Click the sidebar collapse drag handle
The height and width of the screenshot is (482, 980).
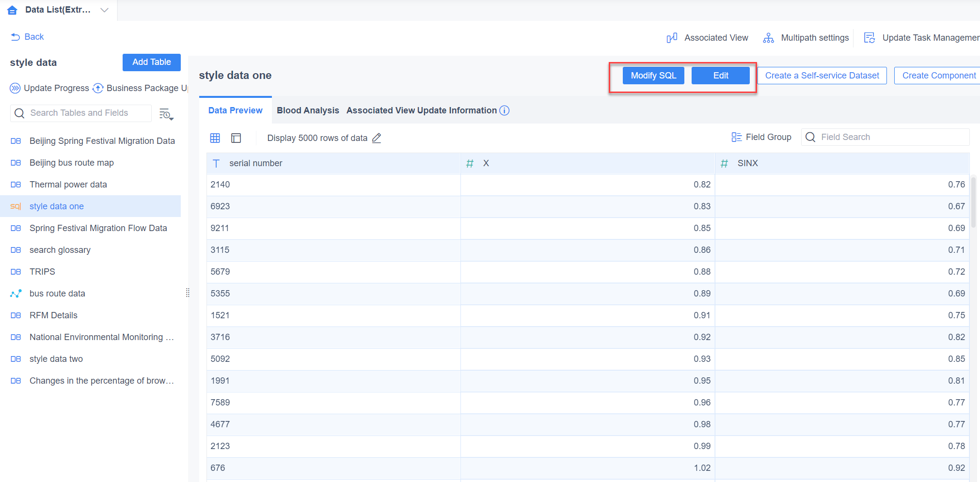(x=188, y=293)
